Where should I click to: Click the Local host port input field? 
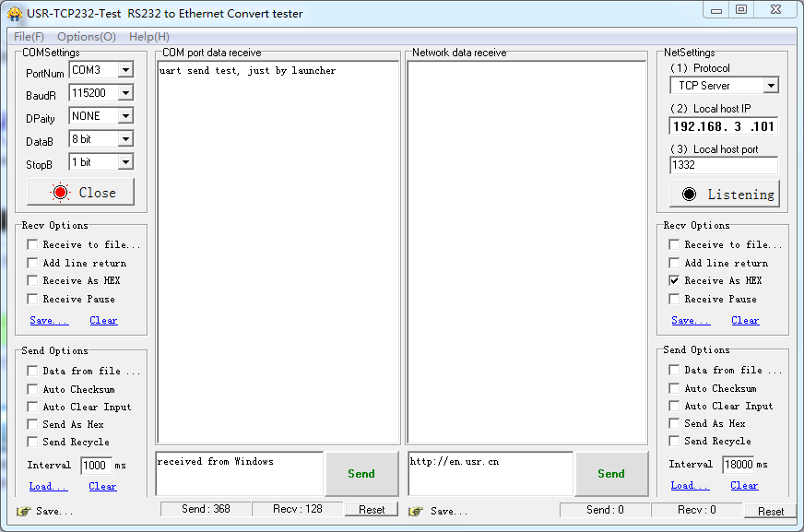[723, 166]
